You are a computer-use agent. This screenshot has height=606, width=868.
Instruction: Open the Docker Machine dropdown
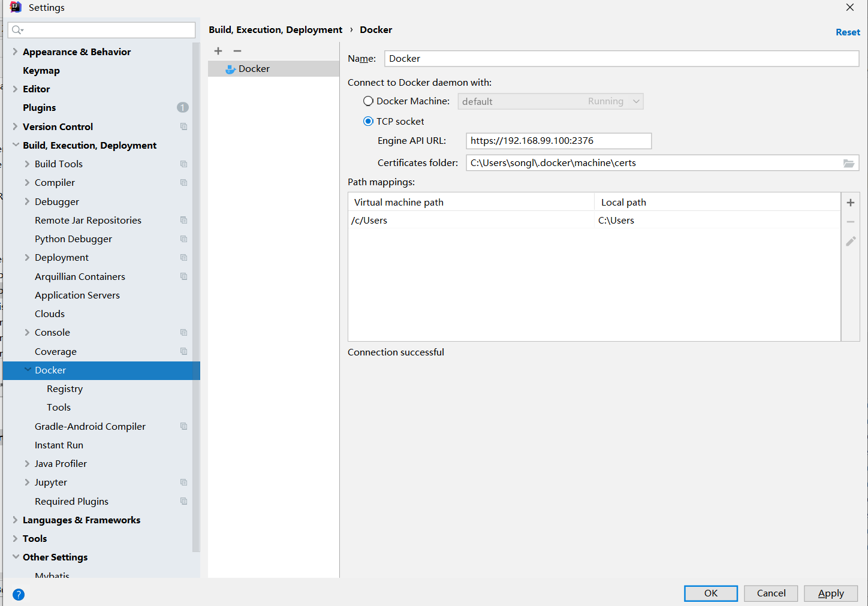tap(550, 101)
